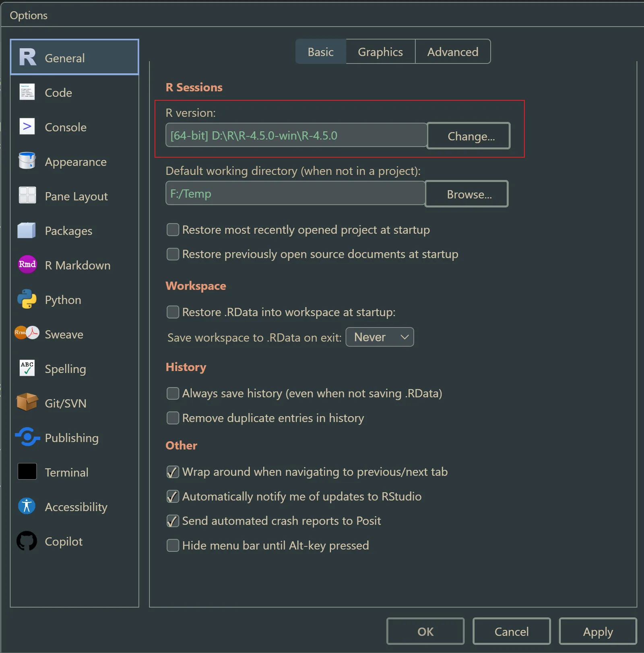Click the Accessibility person icon
This screenshot has height=653, width=644.
tap(27, 506)
